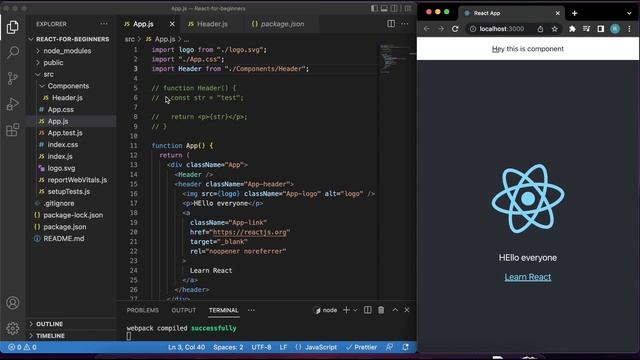Toggle panel layout icon in title bar
The image size is (640, 360).
point(384,9)
